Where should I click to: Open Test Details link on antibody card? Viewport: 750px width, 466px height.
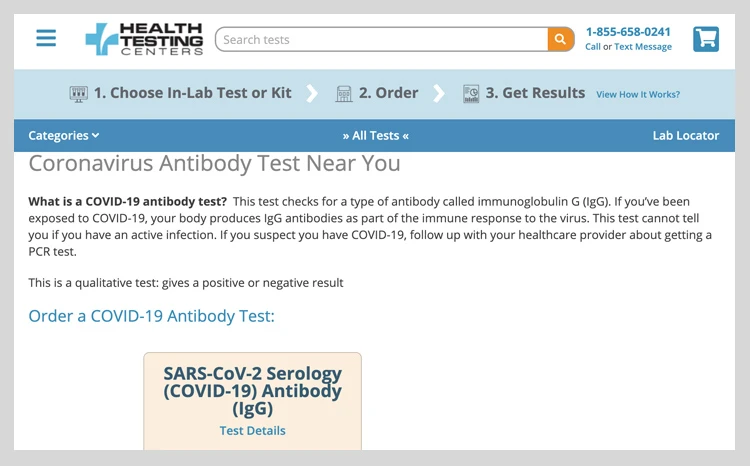coord(252,431)
